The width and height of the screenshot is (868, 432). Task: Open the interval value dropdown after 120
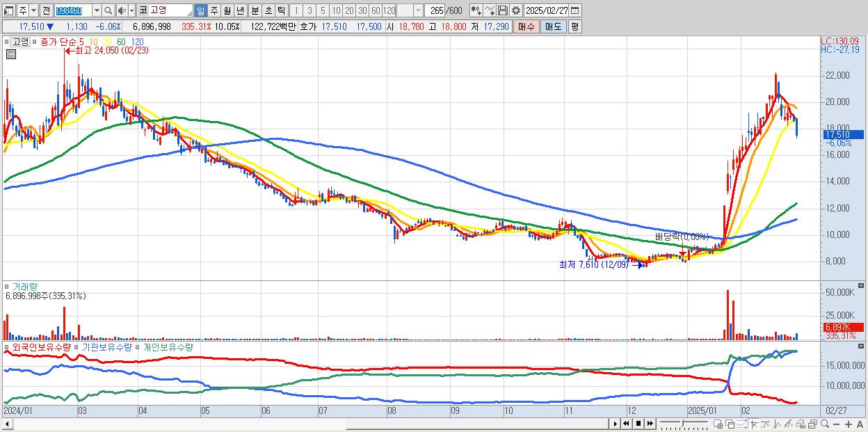coord(418,10)
